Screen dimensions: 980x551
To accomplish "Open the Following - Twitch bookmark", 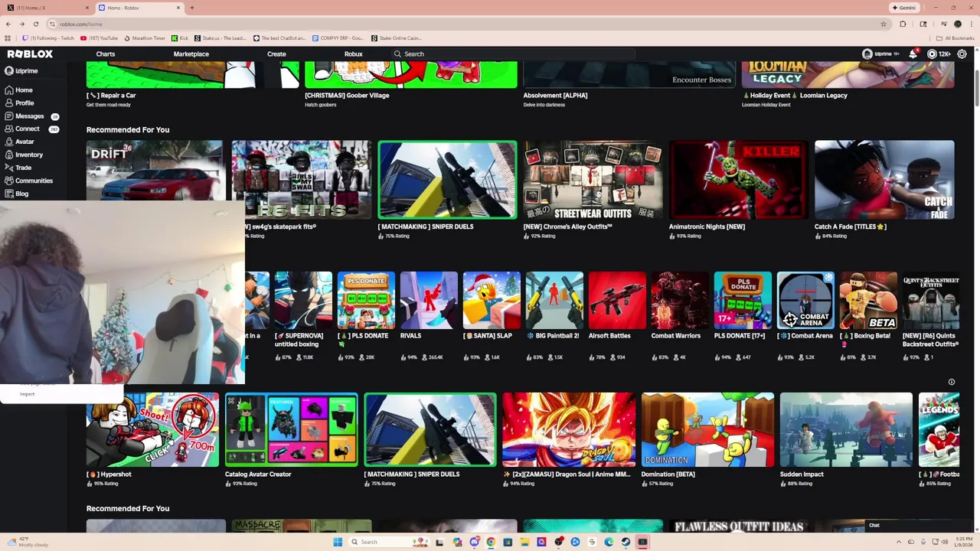I will pos(48,37).
